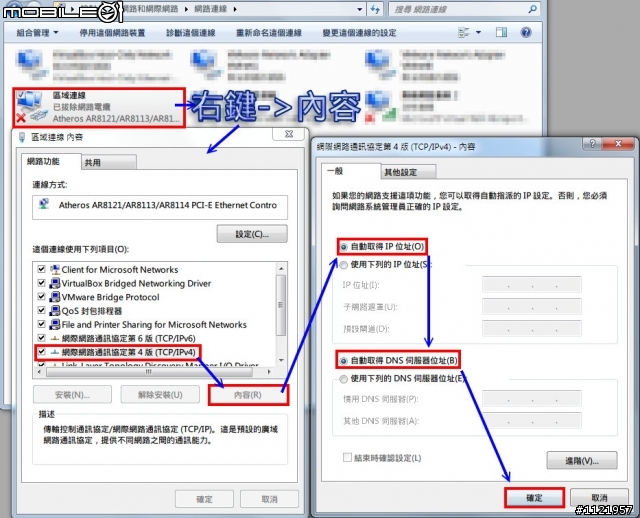The image size is (640, 518).
Task: Click the 預設閘道 input field
Action: [531, 329]
